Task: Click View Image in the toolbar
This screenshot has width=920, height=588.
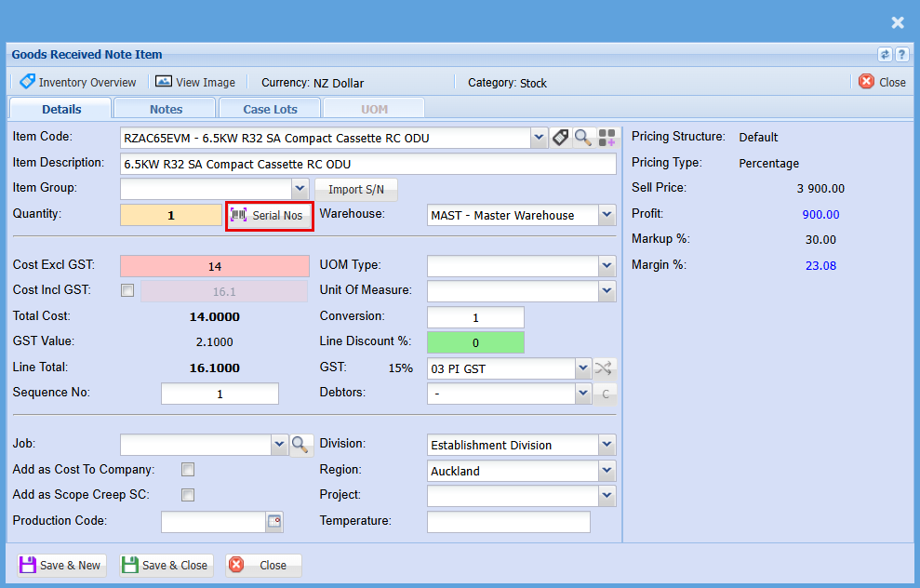Action: click(195, 83)
